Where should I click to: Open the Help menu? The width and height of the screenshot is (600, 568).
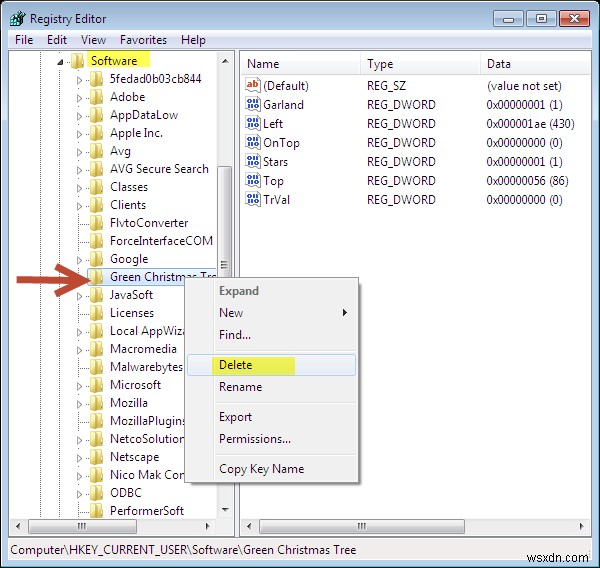(193, 40)
